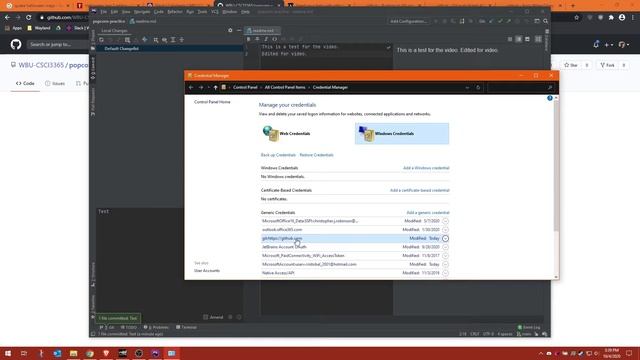Apply italic formatting in readme.md editor

coord(266,39)
